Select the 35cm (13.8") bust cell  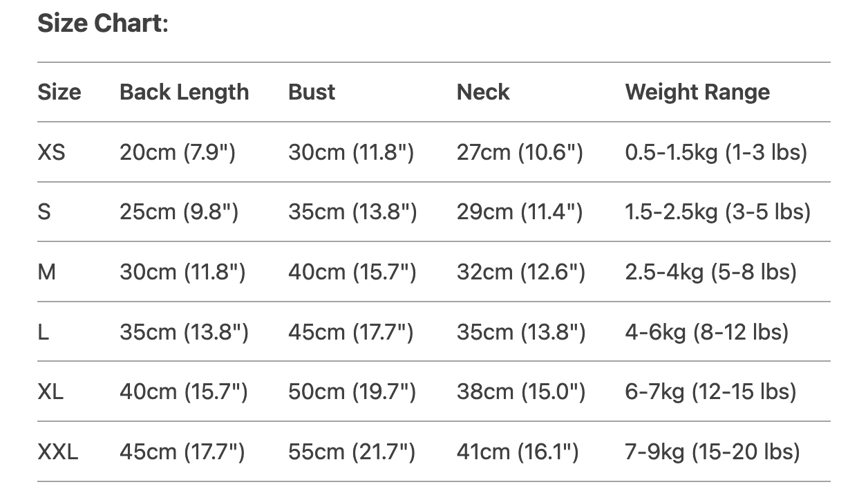click(x=352, y=212)
